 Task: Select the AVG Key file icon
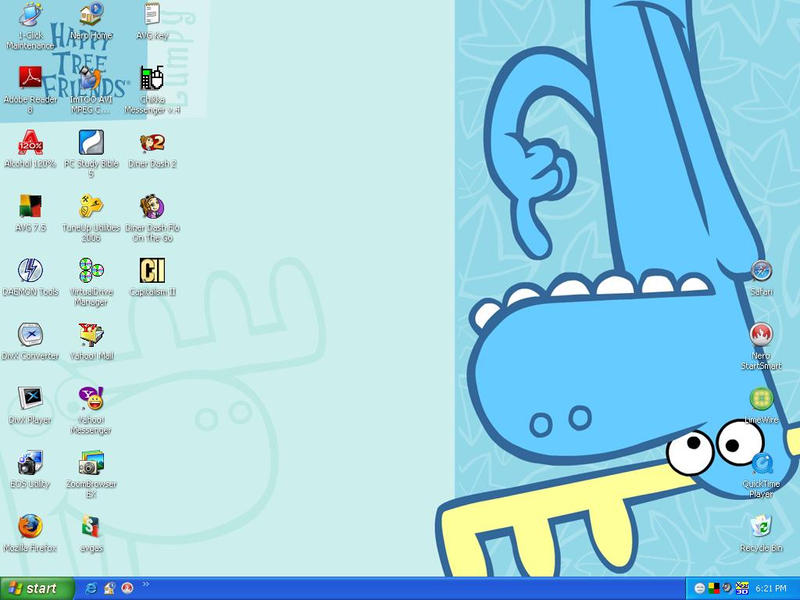pyautogui.click(x=152, y=14)
